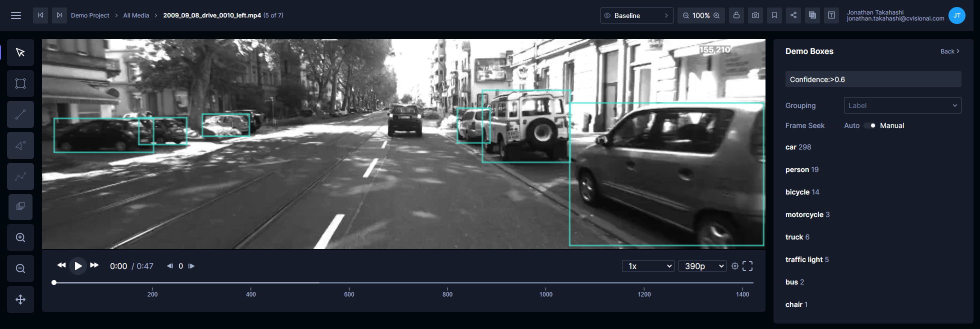
Task: Go to the previous media file
Action: (40, 15)
